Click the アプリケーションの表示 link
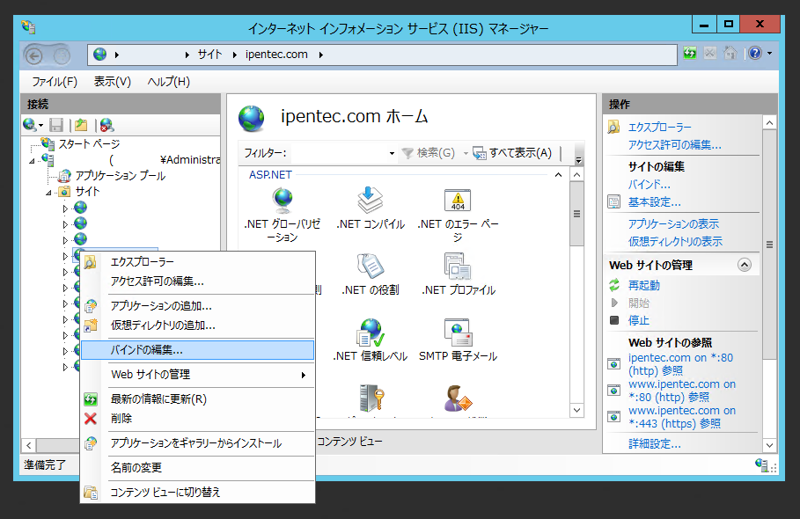800x519 pixels. point(673,224)
